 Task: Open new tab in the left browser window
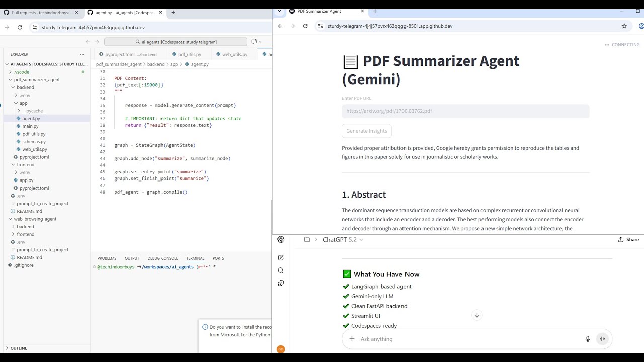pos(173,12)
